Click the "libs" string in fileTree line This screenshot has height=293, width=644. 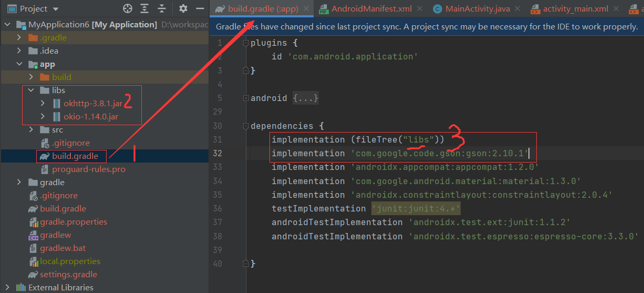[418, 140]
